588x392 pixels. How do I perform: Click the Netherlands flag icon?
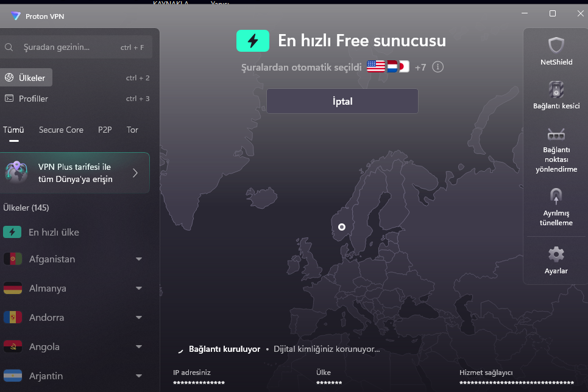392,67
